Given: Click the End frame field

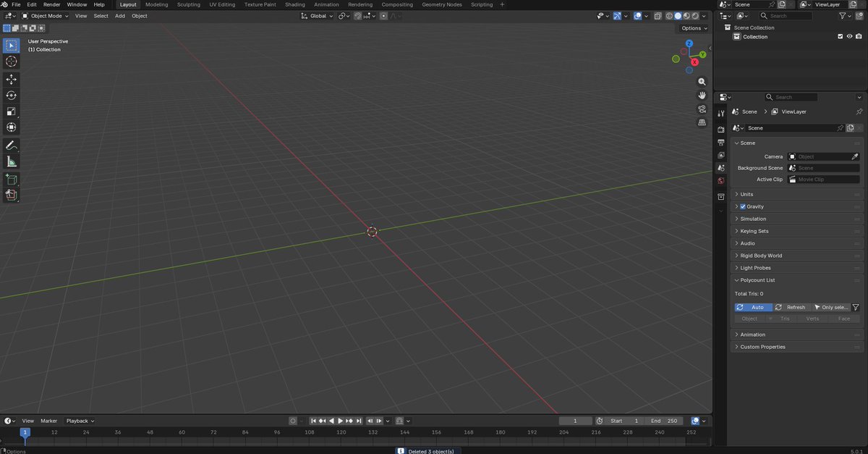Looking at the screenshot, I should (664, 421).
